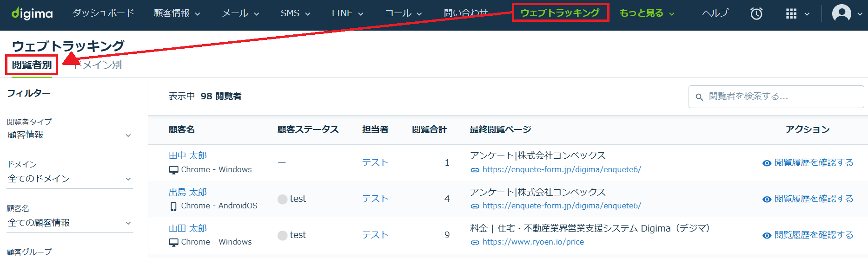This screenshot has height=258, width=868.
Task: Click the mobile device icon for 出島 太郎
Action: click(173, 206)
